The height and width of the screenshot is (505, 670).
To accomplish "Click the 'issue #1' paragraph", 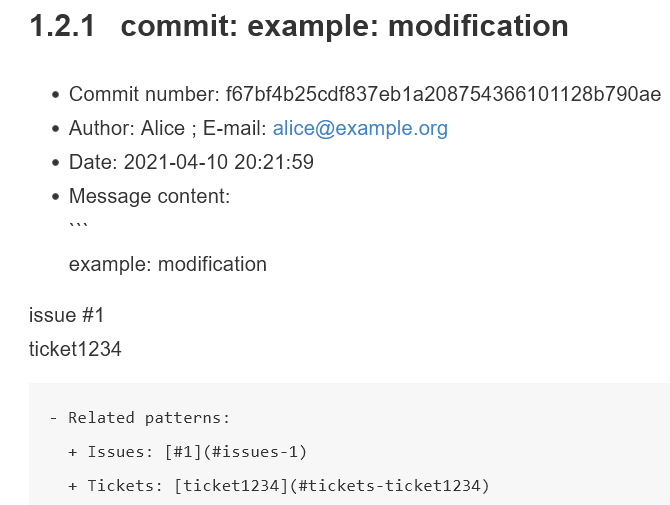I will (x=66, y=315).
